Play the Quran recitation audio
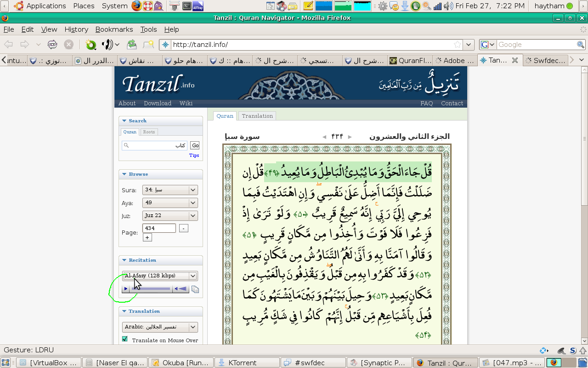Image resolution: width=588 pixels, height=368 pixels. (126, 289)
